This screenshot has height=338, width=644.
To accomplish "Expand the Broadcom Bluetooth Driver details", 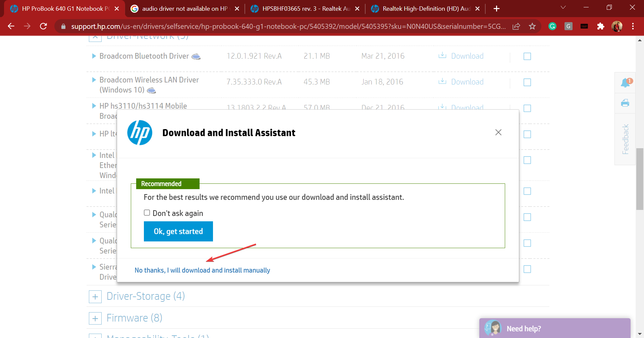I will tap(94, 56).
